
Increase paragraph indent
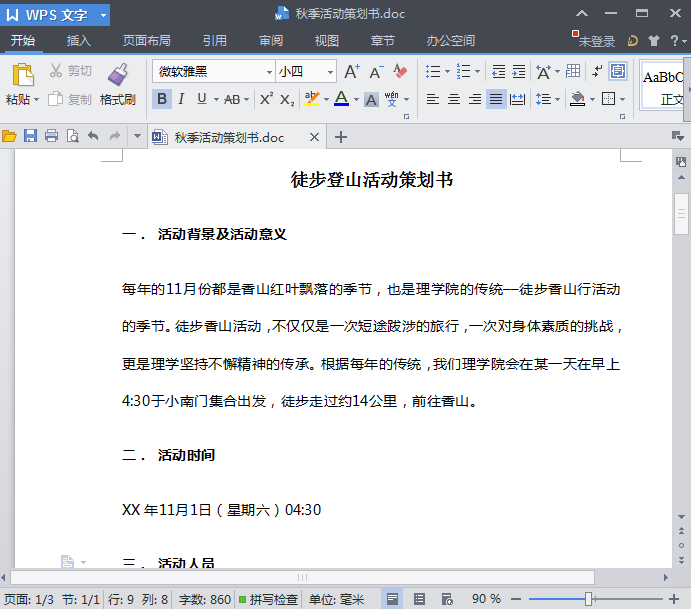click(519, 71)
